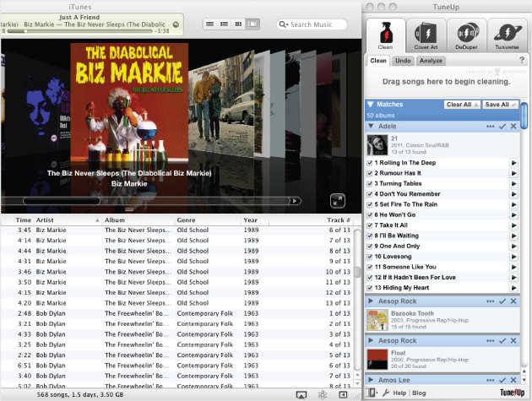Open more options for Adele match
Screen dimensions: 532x401
point(491,126)
